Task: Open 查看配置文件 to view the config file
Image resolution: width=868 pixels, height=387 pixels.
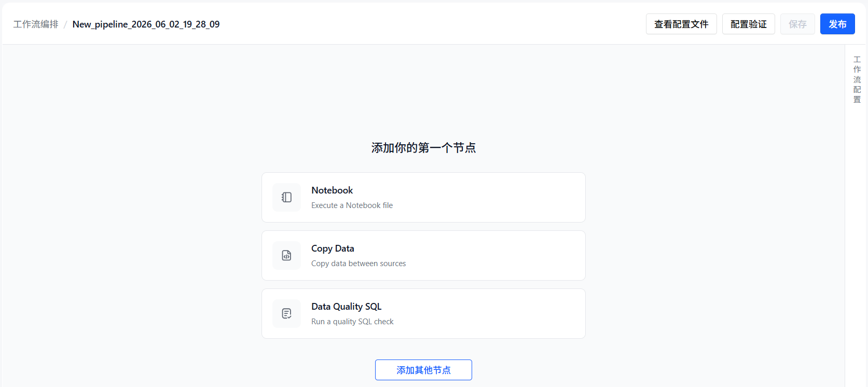Action: (681, 24)
